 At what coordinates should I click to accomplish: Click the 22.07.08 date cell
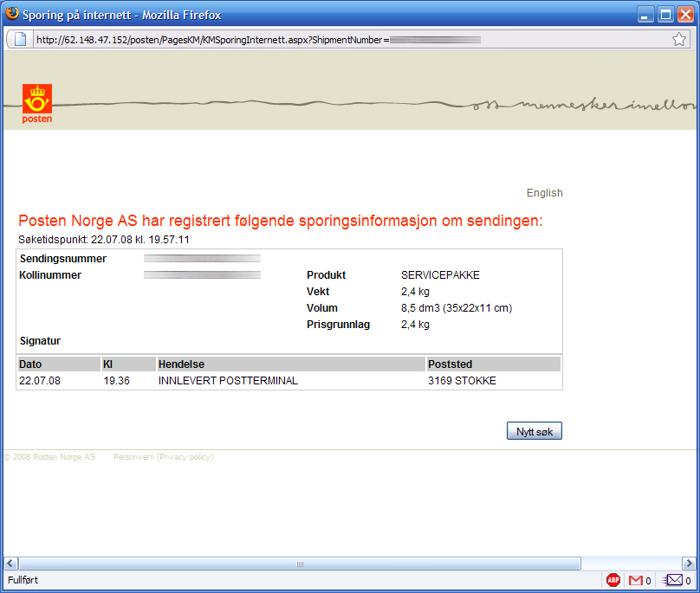(40, 381)
